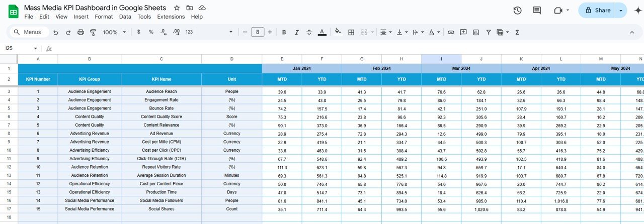The width and height of the screenshot is (644, 224).
Task: Create a filter
Action: [x=489, y=32]
